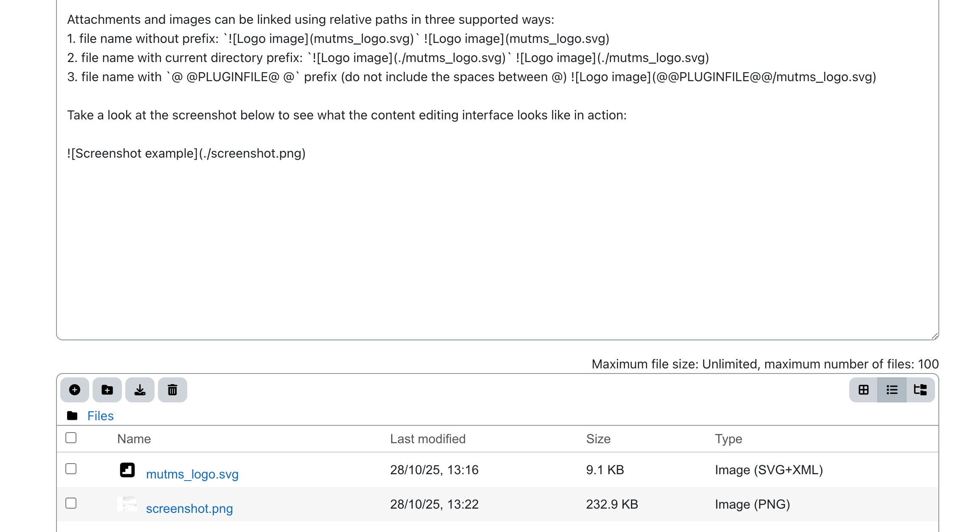Screen dimensions: 980x532
Task: Click the mutms_logo.svg file icon
Action: pos(127,470)
